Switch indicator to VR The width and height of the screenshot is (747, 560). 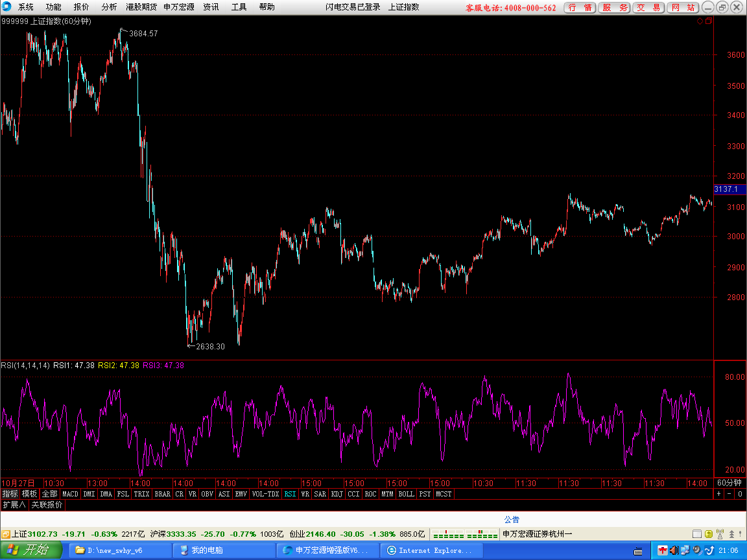click(193, 494)
